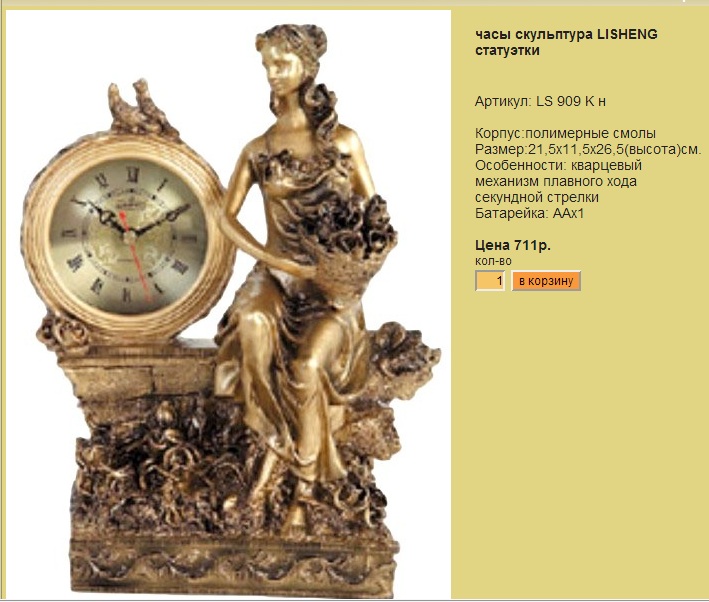709x602 pixels.
Task: Click the Батарейка: ААх1 line
Action: pyautogui.click(x=529, y=213)
